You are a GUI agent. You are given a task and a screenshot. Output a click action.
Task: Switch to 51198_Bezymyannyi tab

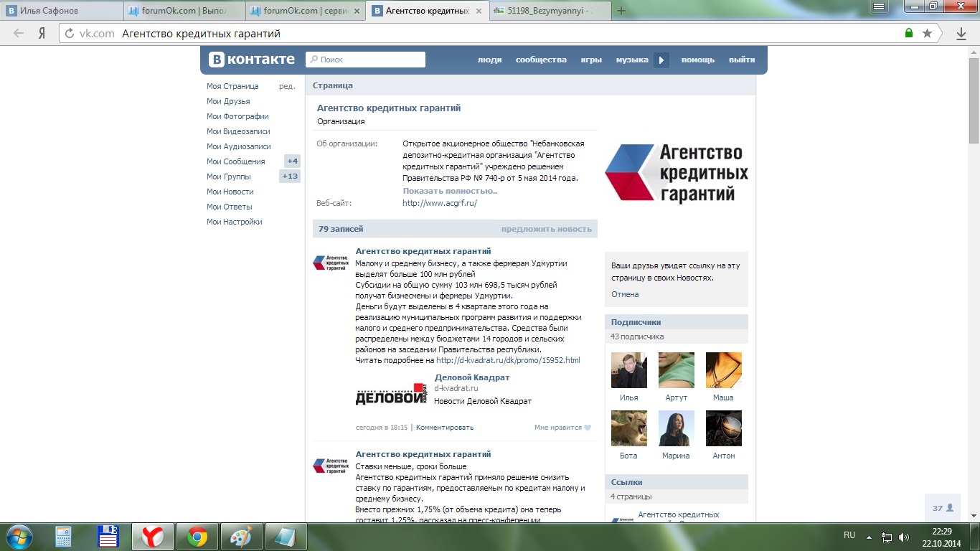[549, 11]
